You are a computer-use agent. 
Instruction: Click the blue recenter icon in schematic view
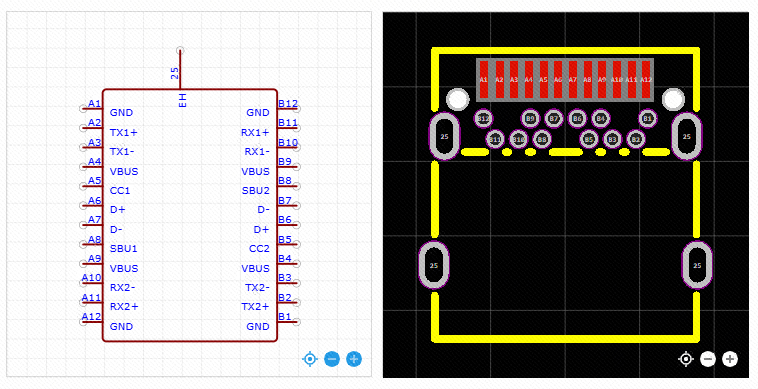coord(309,359)
